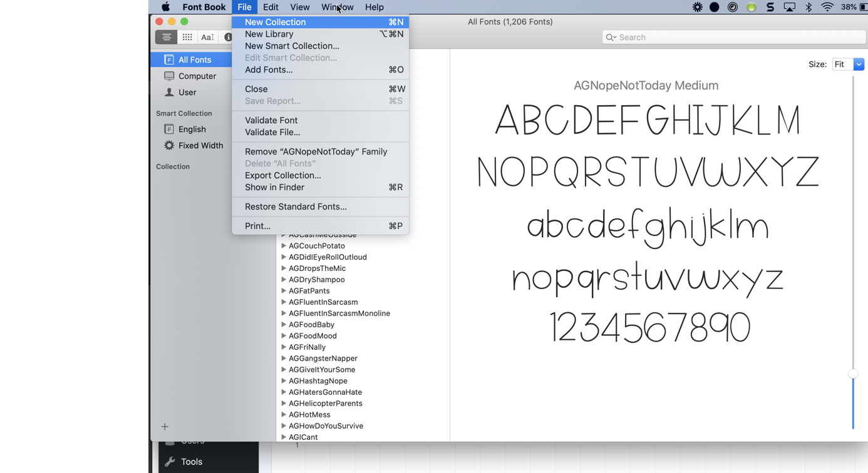The width and height of the screenshot is (868, 473).
Task: Expand the AGDidIEyeRollOutloud font family
Action: pyautogui.click(x=284, y=257)
